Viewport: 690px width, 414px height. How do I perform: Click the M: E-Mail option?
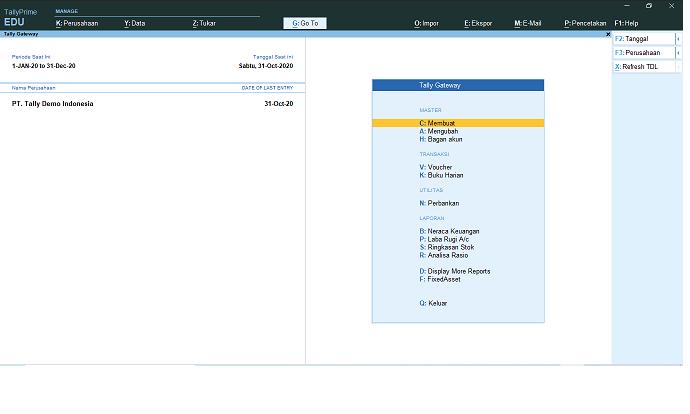527,22
